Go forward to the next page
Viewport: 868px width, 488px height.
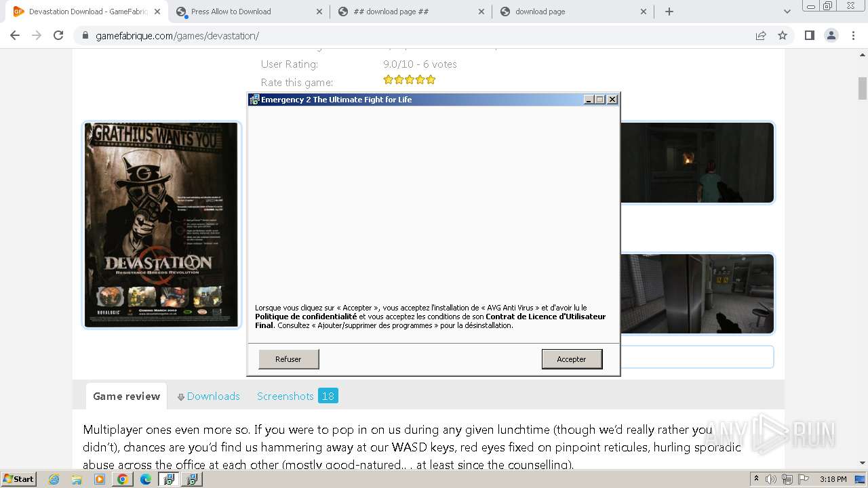pos(37,35)
